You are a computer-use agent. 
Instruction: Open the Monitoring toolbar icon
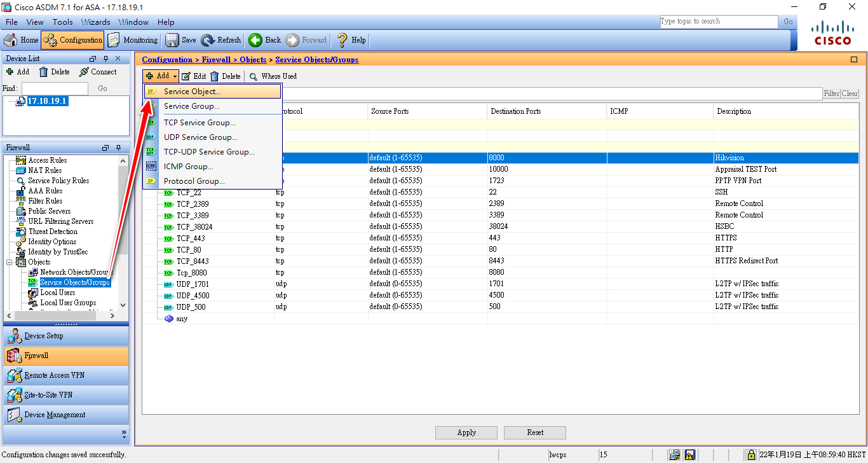(x=133, y=39)
